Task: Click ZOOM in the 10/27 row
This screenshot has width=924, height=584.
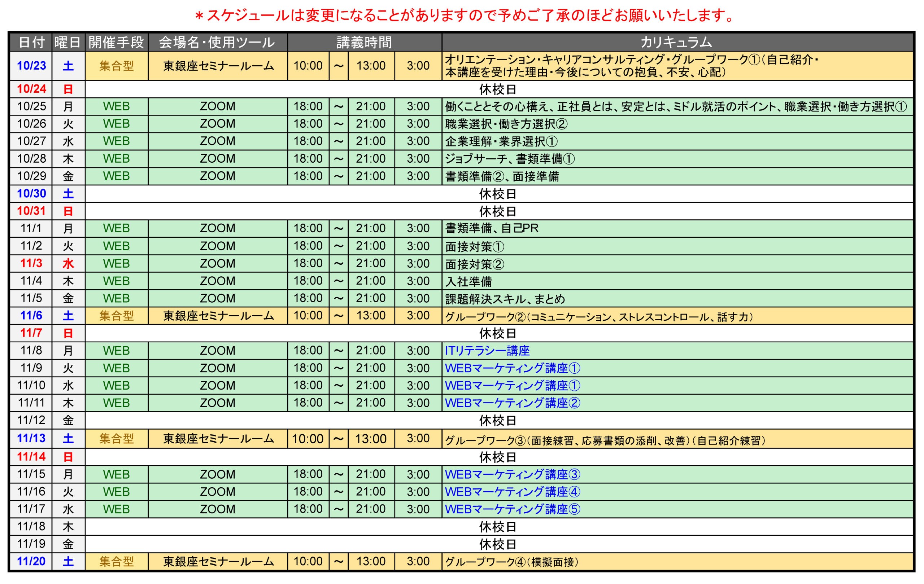Action: tap(218, 141)
